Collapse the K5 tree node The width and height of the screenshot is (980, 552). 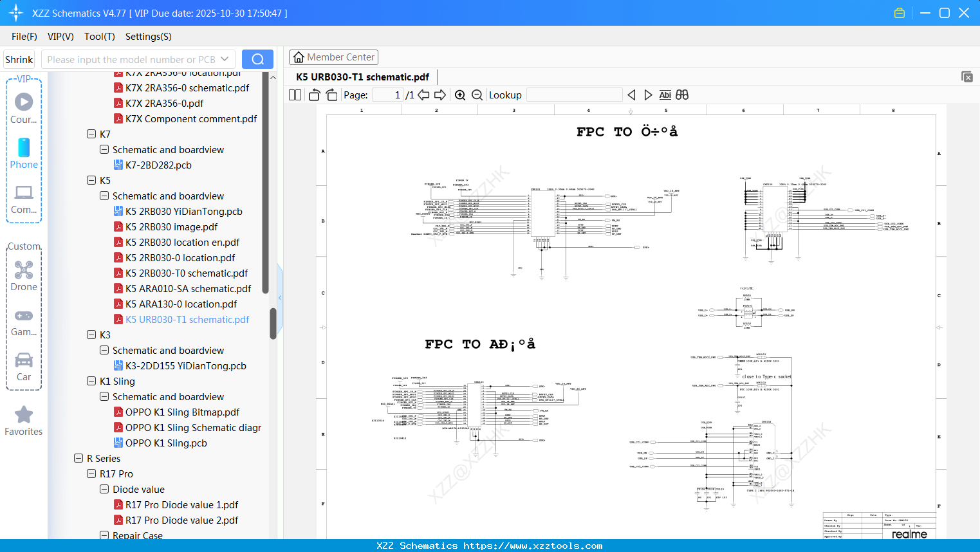(x=91, y=180)
